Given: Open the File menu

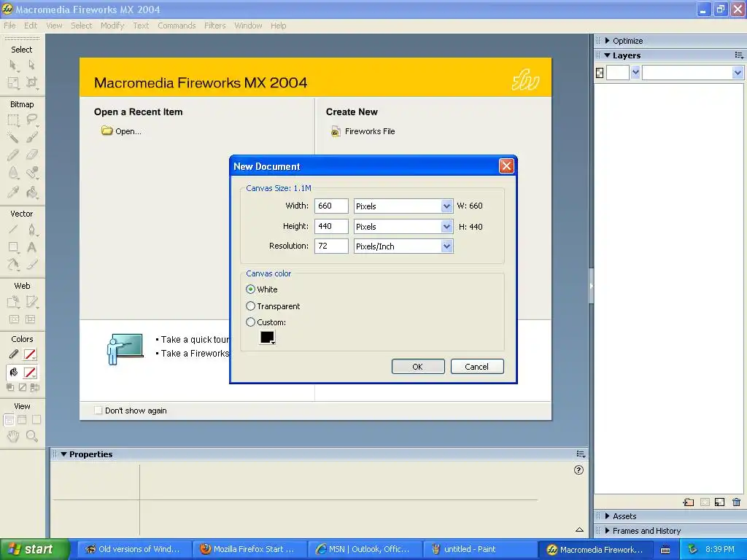Looking at the screenshot, I should (9, 26).
